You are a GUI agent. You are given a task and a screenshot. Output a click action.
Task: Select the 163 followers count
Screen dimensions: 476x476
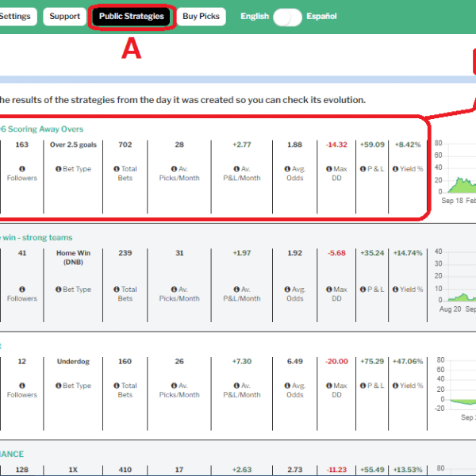[x=22, y=144]
